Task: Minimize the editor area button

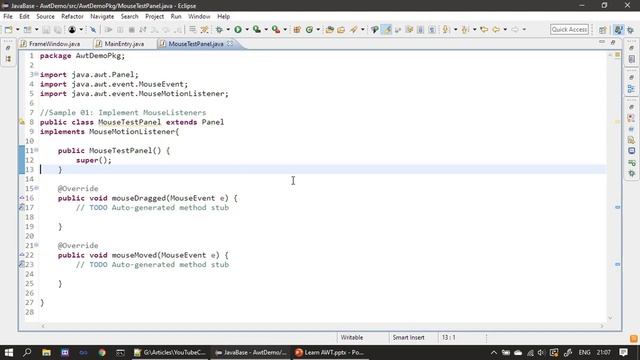Action: point(602,42)
